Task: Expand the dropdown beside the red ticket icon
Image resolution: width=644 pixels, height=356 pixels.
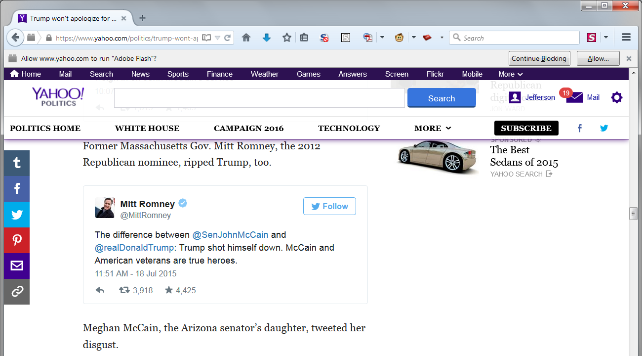Action: pyautogui.click(x=442, y=38)
